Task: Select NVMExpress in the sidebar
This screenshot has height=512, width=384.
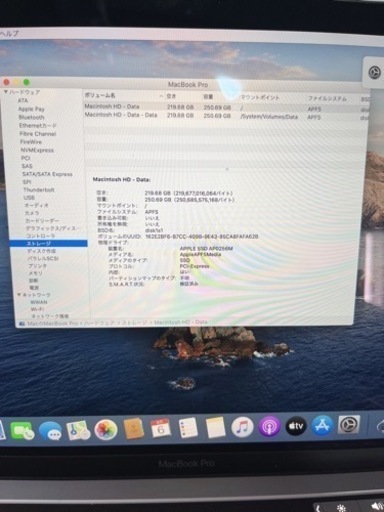Action: coord(37,150)
